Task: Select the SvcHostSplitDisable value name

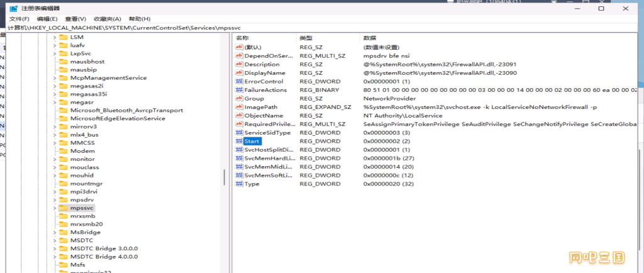Action: coord(269,150)
